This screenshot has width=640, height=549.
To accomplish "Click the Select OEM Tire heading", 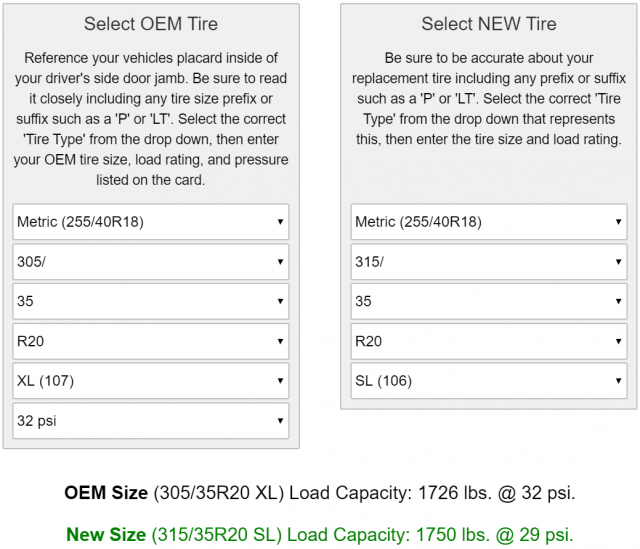I will tap(151, 24).
